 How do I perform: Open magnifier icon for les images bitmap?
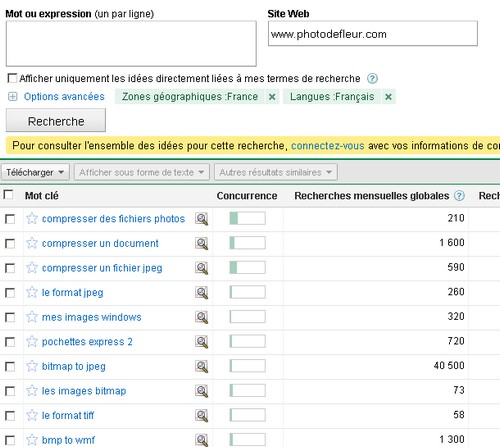click(202, 391)
